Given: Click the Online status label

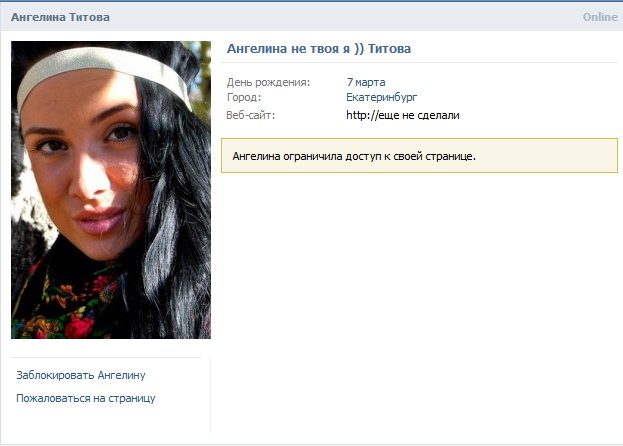Looking at the screenshot, I should tap(600, 17).
